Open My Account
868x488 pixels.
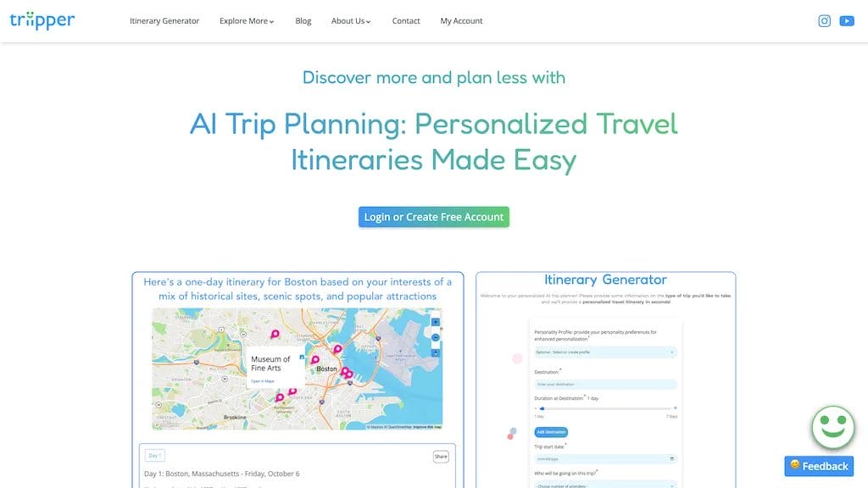[461, 21]
